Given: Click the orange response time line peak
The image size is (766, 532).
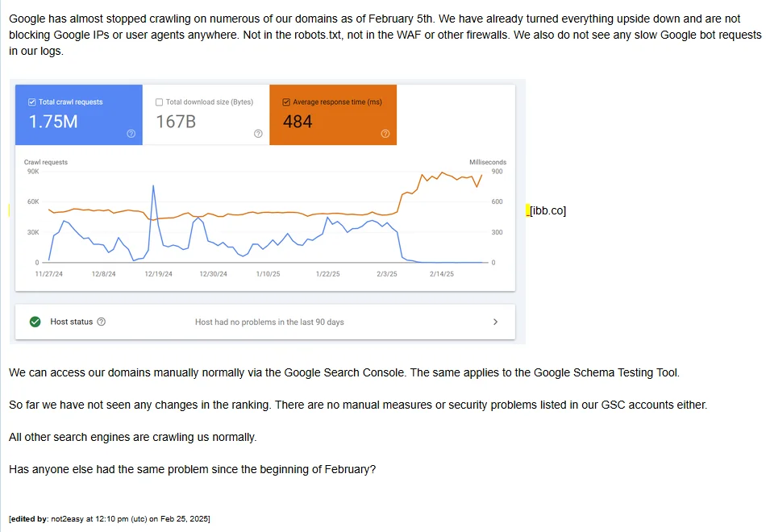Looking at the screenshot, I should pyautogui.click(x=442, y=172).
